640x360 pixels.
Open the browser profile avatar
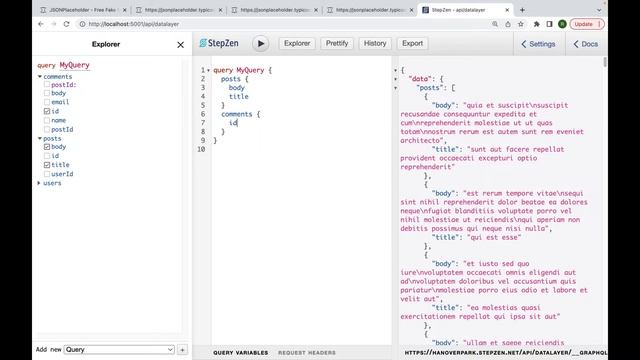pyautogui.click(x=562, y=24)
